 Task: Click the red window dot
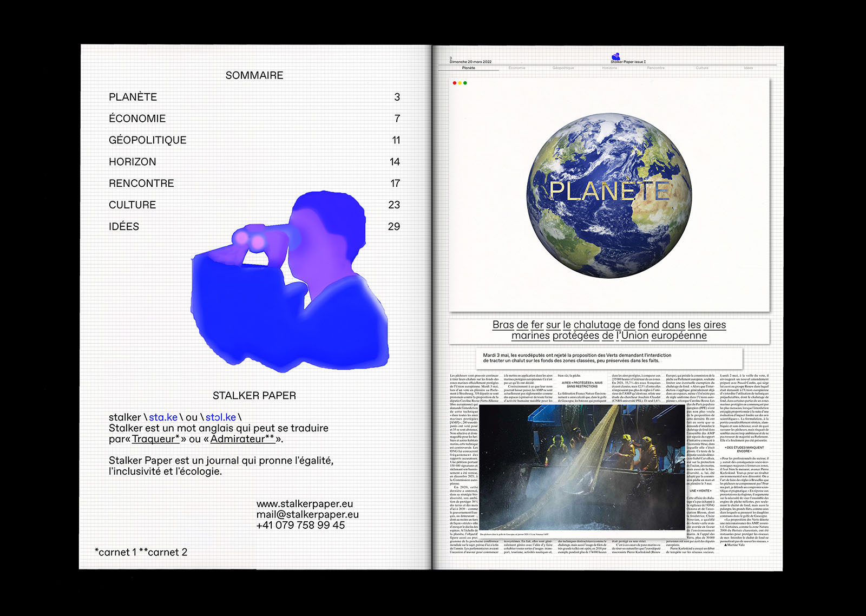pyautogui.click(x=454, y=83)
